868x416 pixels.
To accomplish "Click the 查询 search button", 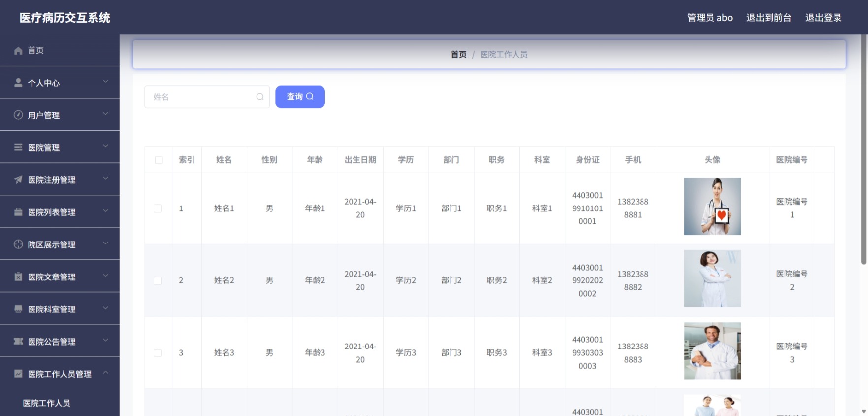I will [300, 97].
